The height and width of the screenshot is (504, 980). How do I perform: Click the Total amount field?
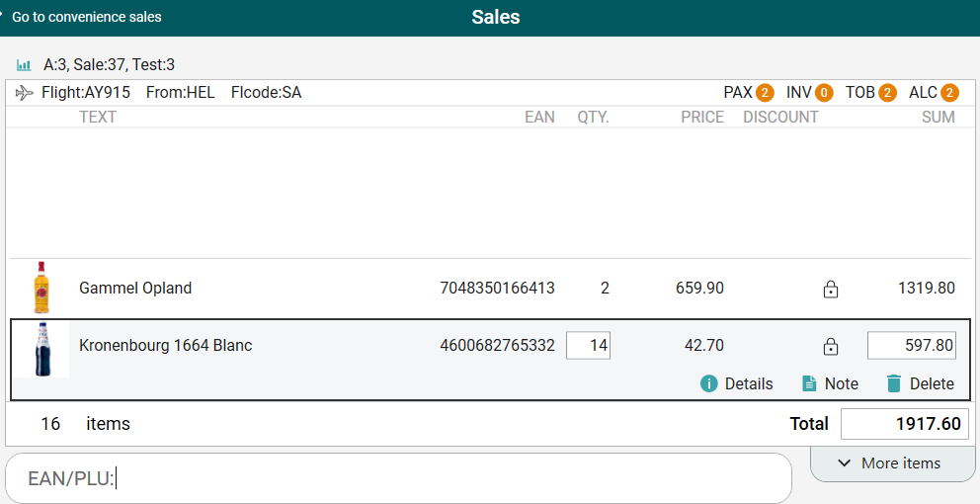pyautogui.click(x=904, y=424)
